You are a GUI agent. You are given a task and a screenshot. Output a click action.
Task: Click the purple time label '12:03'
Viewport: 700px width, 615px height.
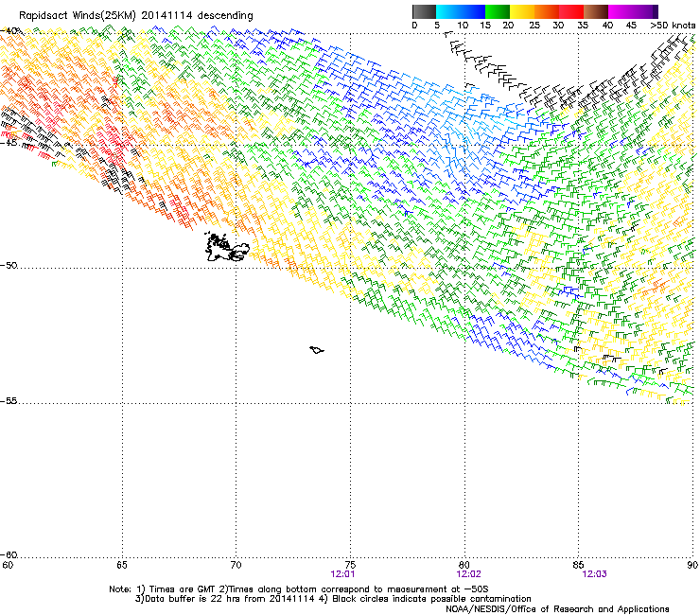coord(594,574)
